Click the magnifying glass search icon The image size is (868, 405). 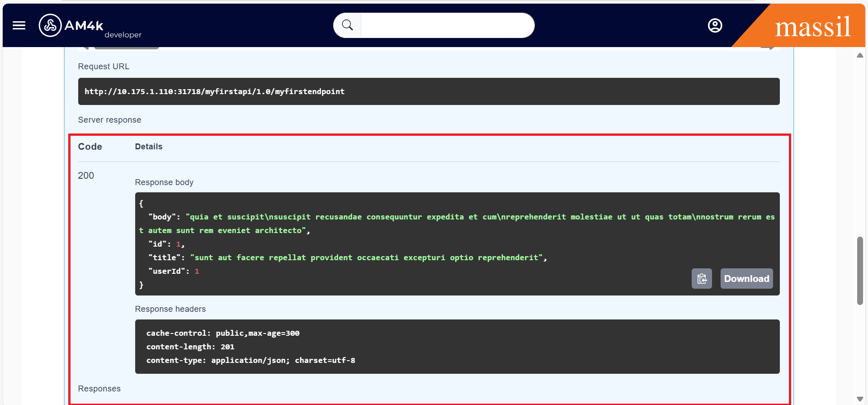point(347,25)
